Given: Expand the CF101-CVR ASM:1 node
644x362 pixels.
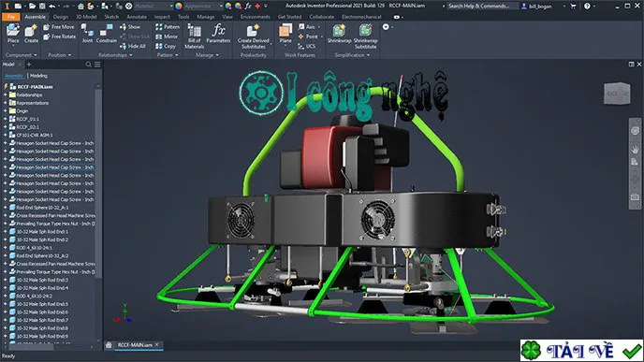Looking at the screenshot, I should click(x=6, y=135).
